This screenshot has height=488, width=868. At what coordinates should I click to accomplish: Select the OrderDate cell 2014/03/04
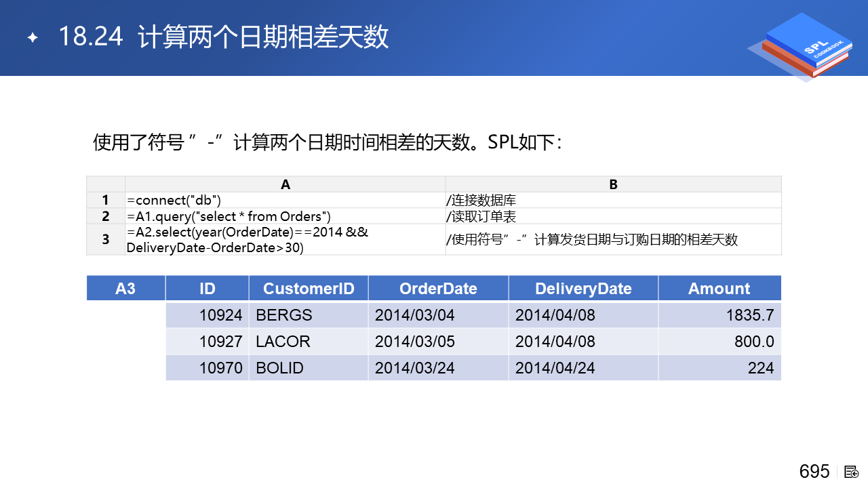point(439,315)
